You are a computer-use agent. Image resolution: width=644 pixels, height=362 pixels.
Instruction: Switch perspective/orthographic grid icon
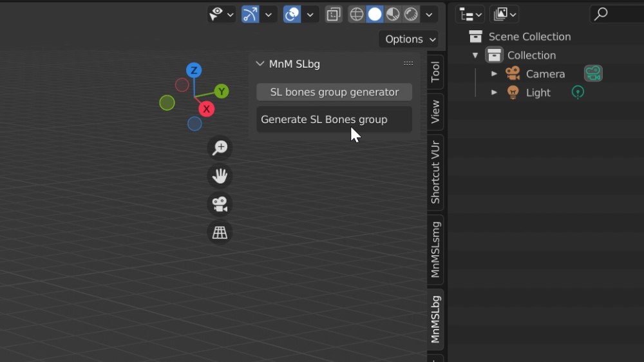click(220, 233)
